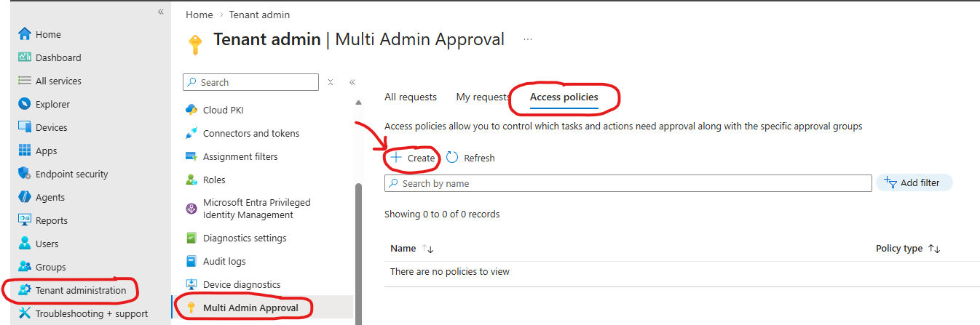Image resolution: width=980 pixels, height=325 pixels.
Task: Collapse the main left navigation pane
Action: tap(161, 12)
